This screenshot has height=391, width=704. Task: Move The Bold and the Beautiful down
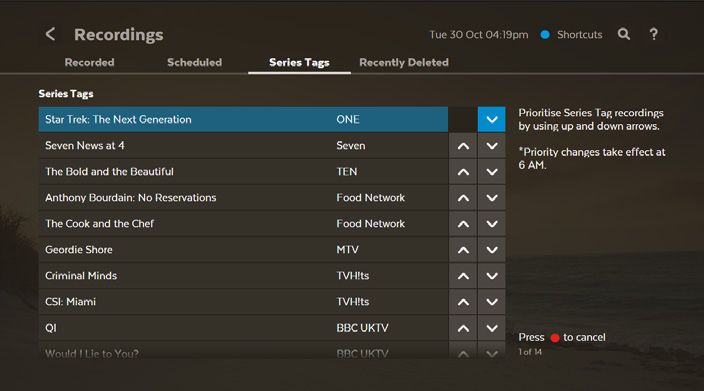tap(492, 171)
